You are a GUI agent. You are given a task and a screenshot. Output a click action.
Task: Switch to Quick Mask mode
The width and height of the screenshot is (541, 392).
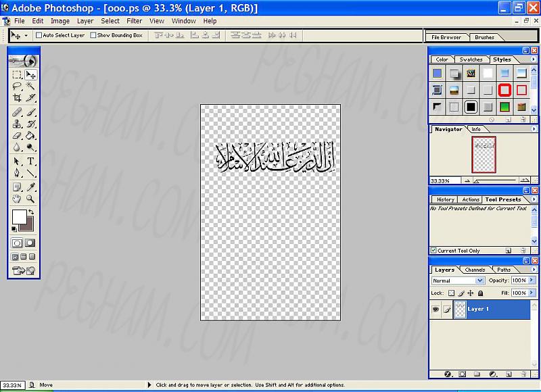point(30,243)
